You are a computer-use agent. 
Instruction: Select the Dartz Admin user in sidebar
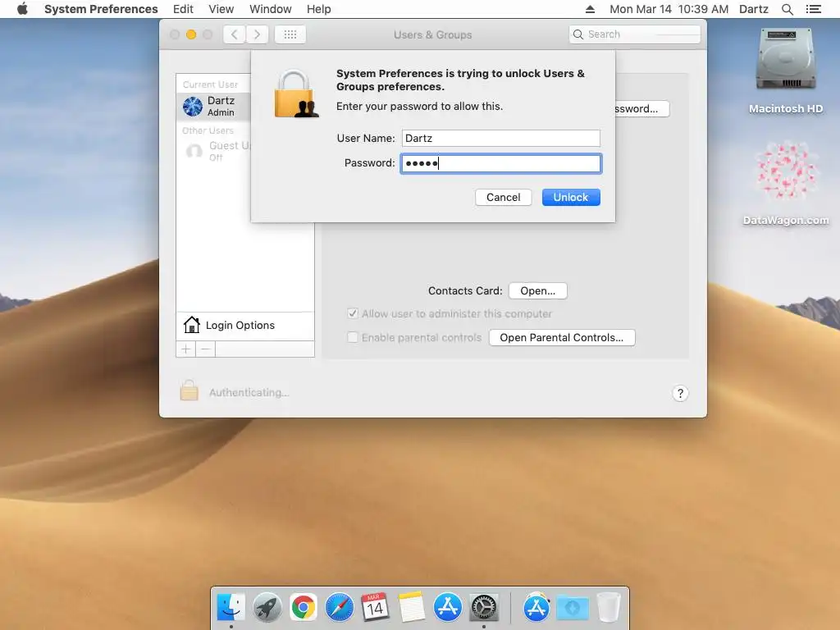click(214, 106)
